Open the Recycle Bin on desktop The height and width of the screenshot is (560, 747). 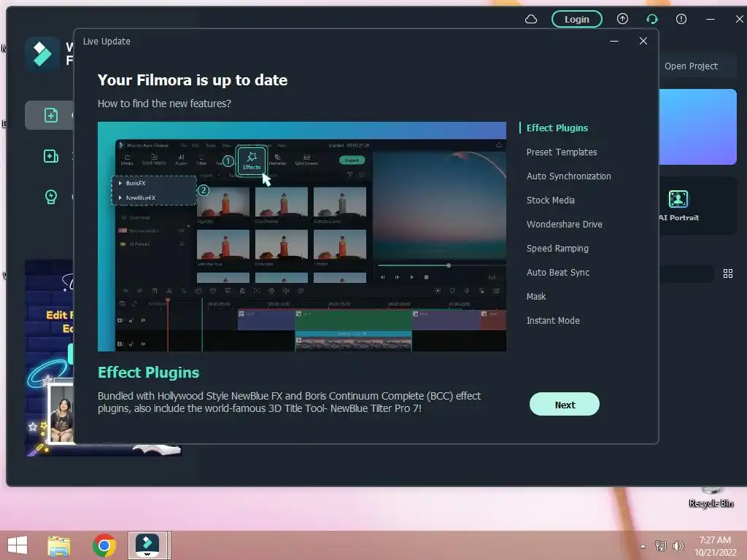click(x=711, y=498)
